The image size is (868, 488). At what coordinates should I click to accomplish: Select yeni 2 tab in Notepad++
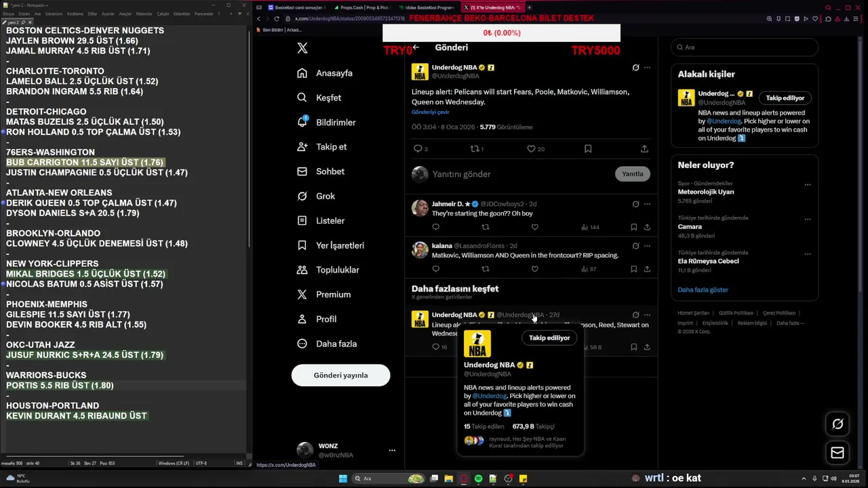pyautogui.click(x=16, y=22)
